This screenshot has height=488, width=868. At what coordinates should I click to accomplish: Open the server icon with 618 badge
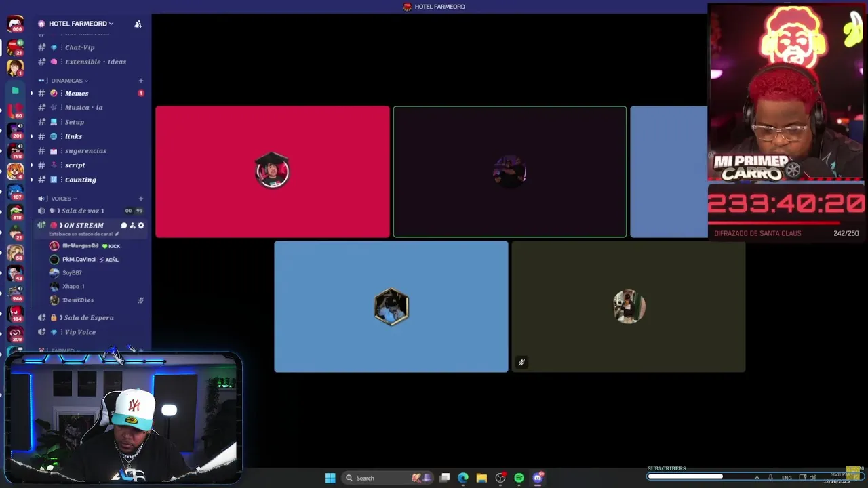pos(15,211)
